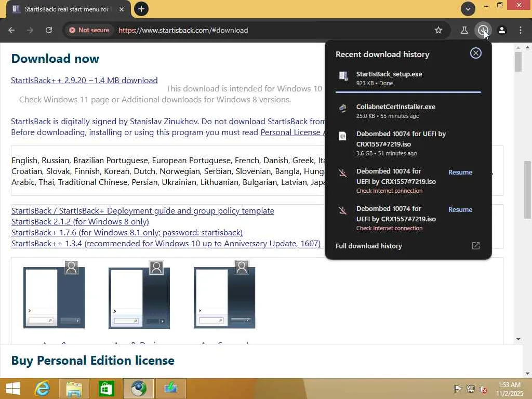Open the taskbar app next to Chromium
The image size is (532, 399).
[170, 389]
